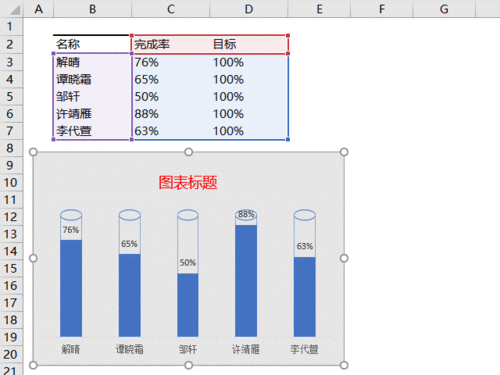Click chart top-middle resize handle

(x=189, y=152)
